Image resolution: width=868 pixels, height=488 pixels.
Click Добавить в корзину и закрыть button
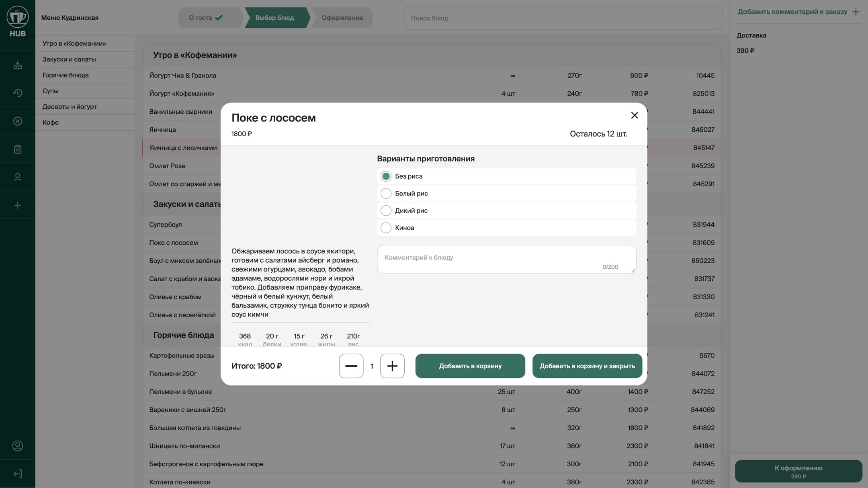(587, 366)
